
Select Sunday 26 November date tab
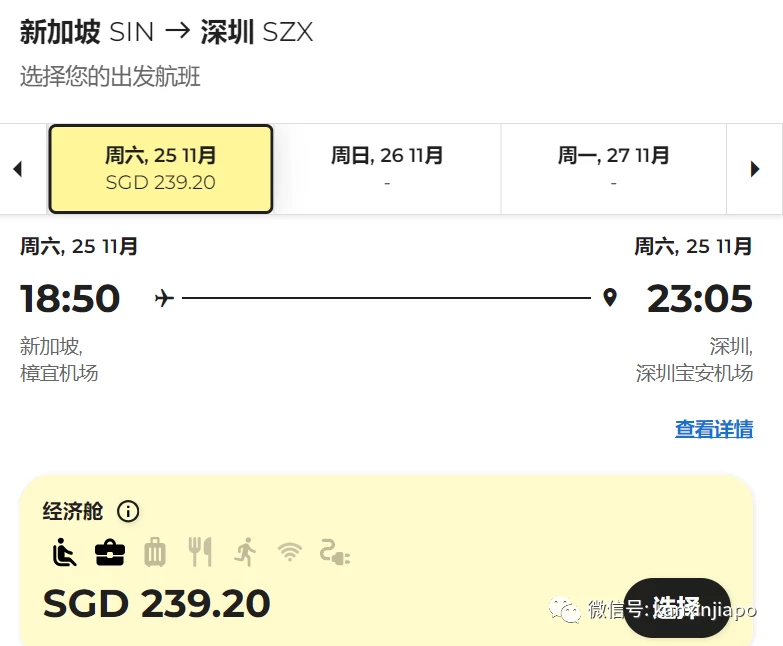coord(387,169)
